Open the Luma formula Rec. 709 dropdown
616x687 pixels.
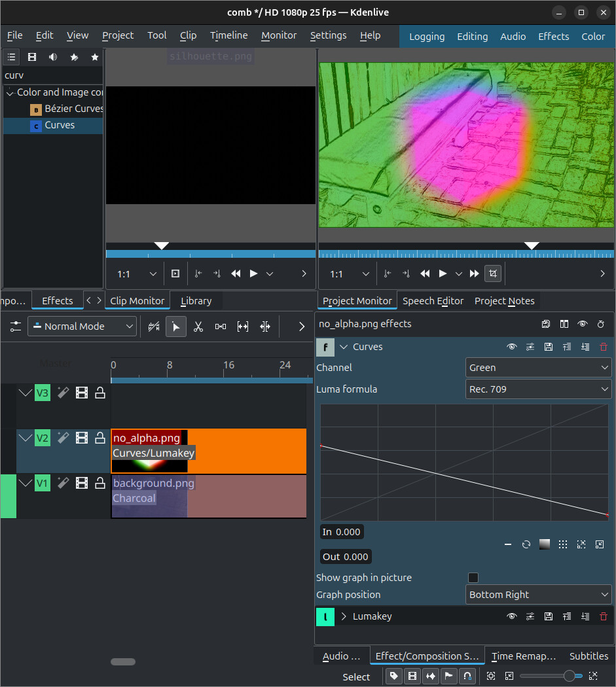click(538, 389)
